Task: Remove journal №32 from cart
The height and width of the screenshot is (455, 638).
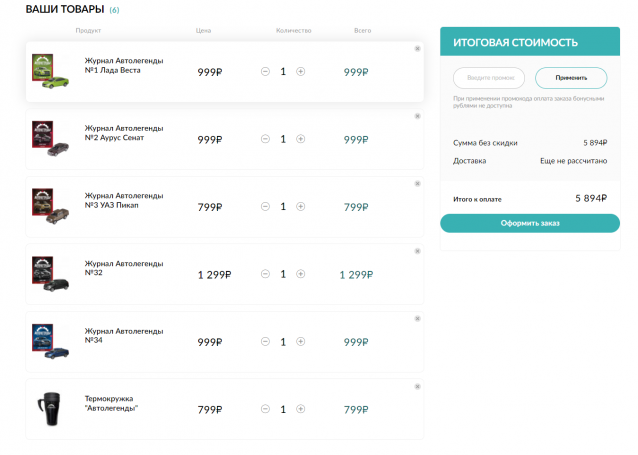Action: [x=417, y=252]
